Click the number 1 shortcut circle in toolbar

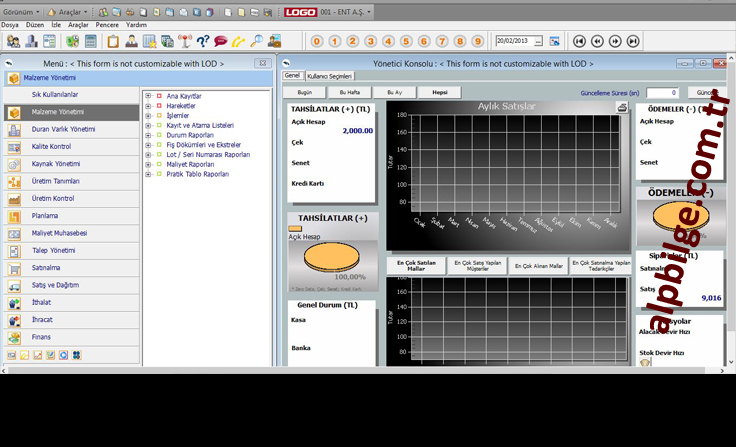335,41
